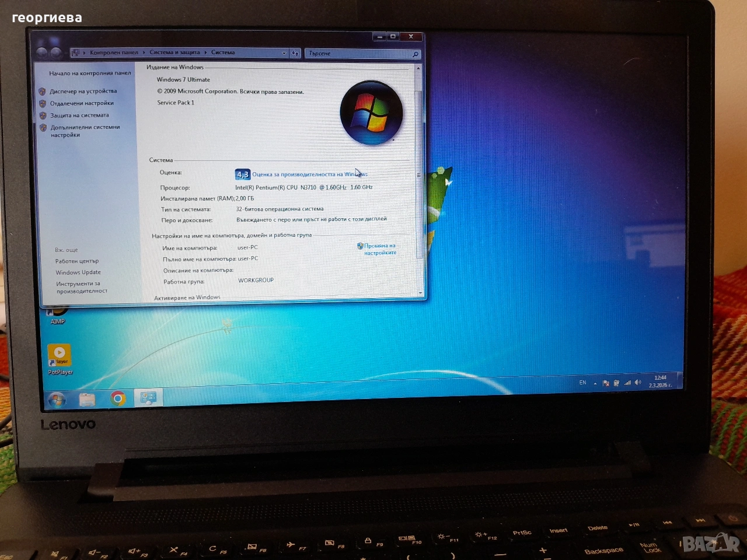
Task: Open Работен център link
Action: [x=77, y=261]
